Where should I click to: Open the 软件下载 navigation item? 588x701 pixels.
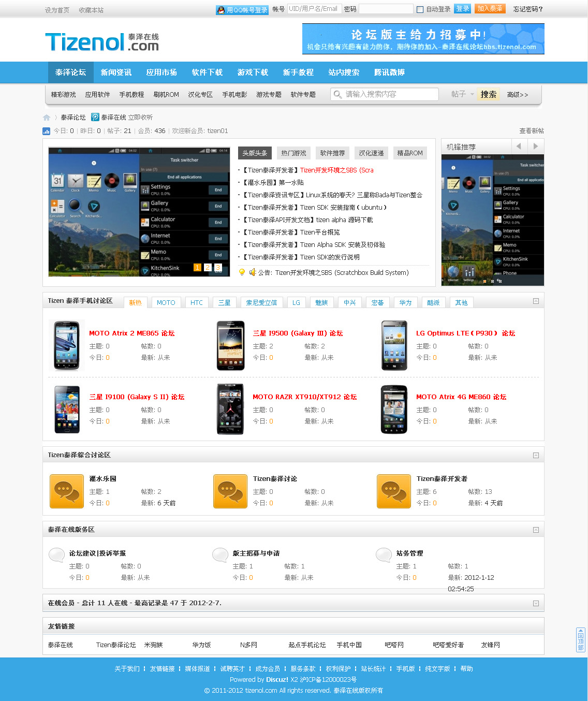click(x=208, y=72)
